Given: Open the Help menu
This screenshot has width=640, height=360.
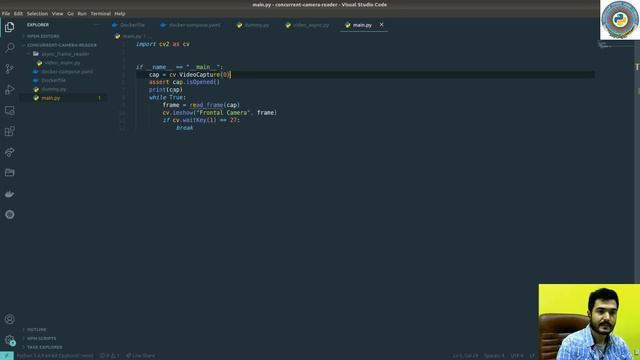Looking at the screenshot, I should pyautogui.click(x=120, y=13).
